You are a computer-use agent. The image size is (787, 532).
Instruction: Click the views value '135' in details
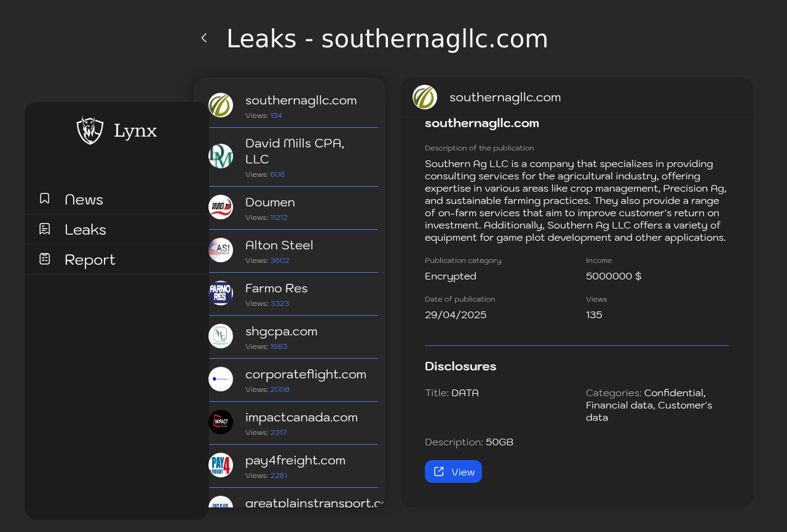click(594, 315)
